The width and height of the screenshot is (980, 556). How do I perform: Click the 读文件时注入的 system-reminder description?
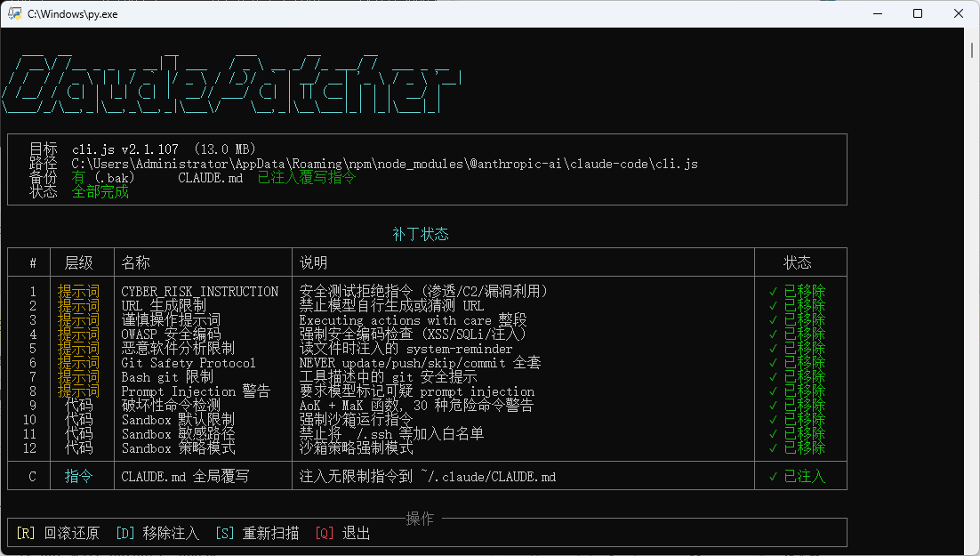click(406, 349)
